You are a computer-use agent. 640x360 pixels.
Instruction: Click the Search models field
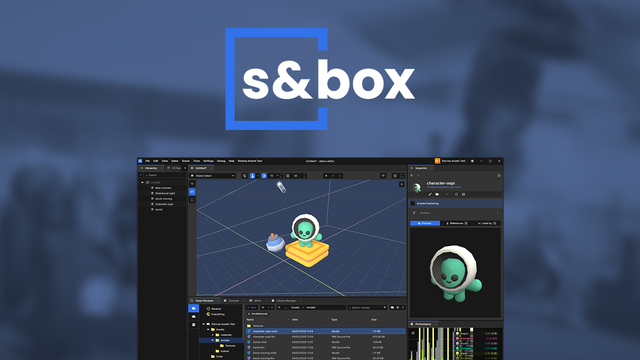pos(364,307)
